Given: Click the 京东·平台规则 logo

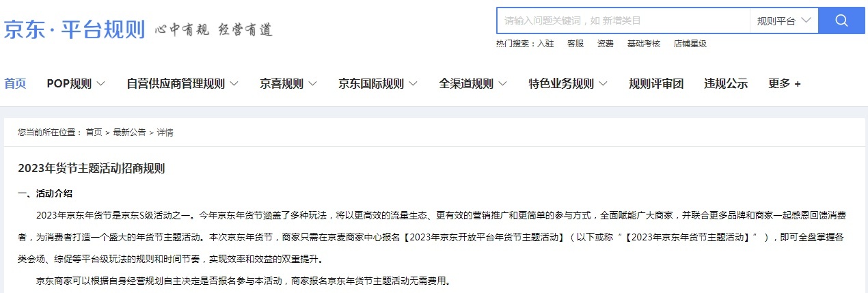Looking at the screenshot, I should coord(74,29).
